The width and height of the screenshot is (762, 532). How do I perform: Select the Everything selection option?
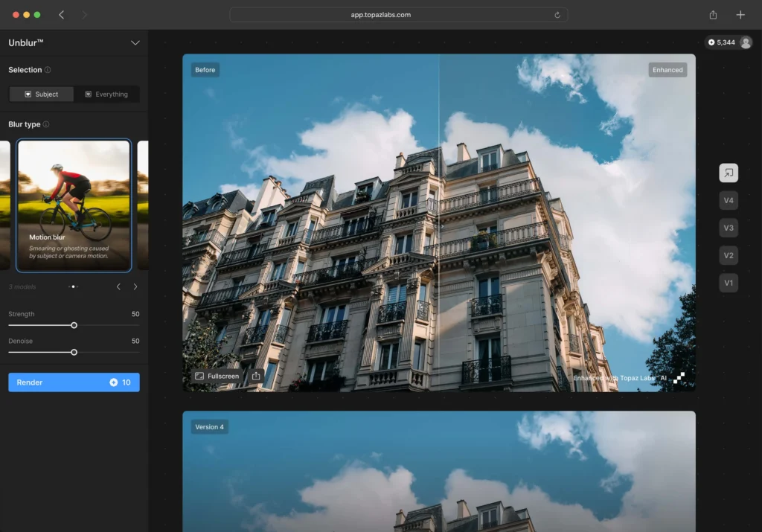click(x=106, y=94)
